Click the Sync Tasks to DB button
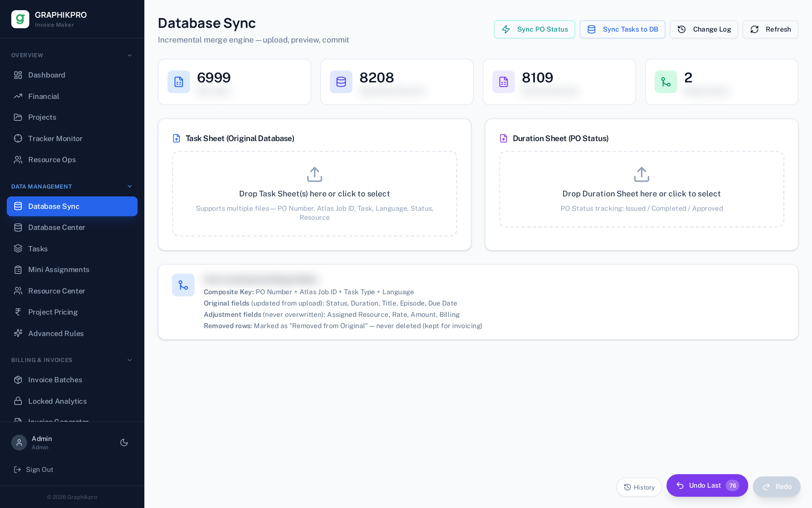812x508 pixels. (x=622, y=29)
